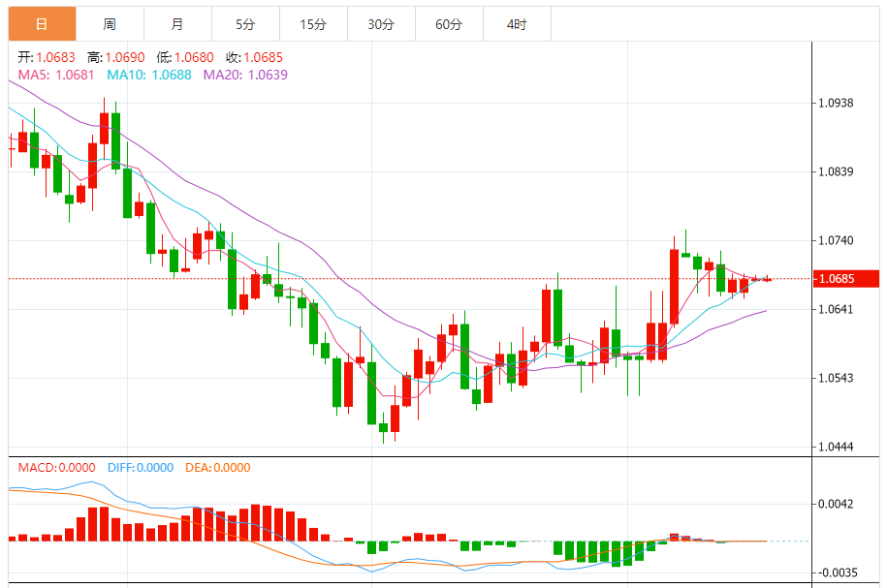Click the DIFF:0.0000 indicator label
Image resolution: width=887 pixels, height=588 pixels.
141,468
